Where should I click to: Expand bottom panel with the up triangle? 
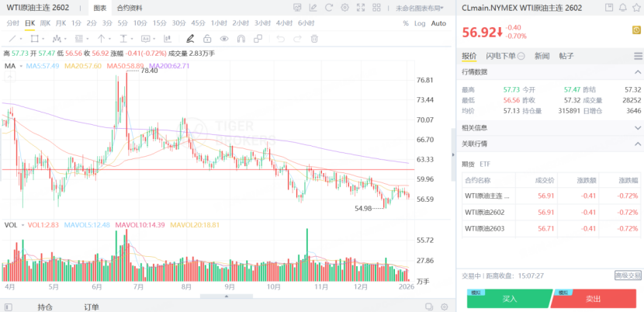227,296
